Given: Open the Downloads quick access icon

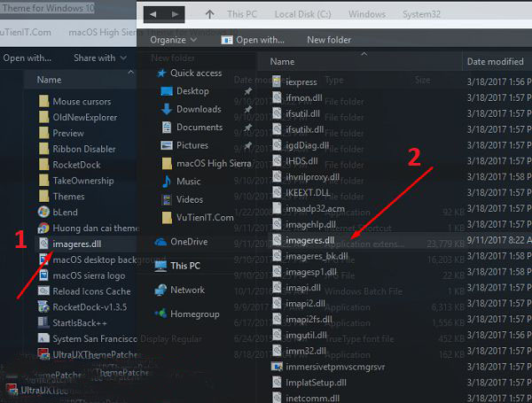Looking at the screenshot, I should click(x=167, y=109).
